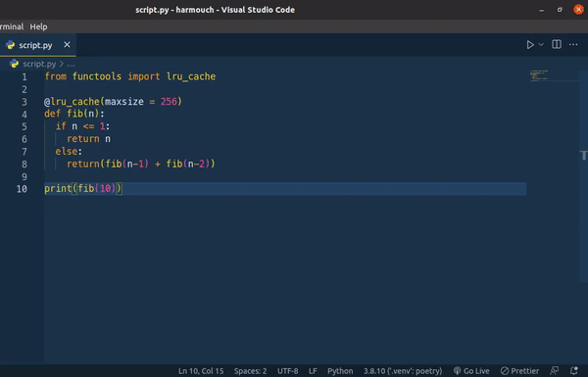Click 'print' on line 10
The image size is (588, 377).
58,188
